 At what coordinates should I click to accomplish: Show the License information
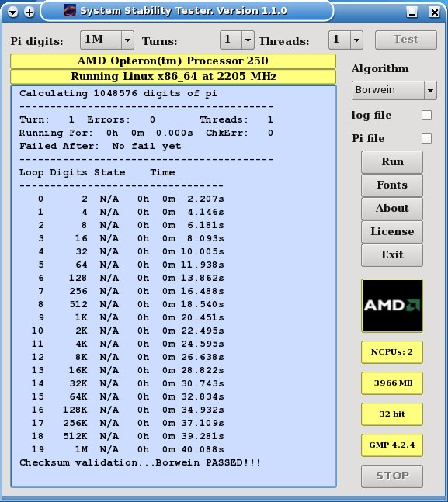[x=392, y=232]
